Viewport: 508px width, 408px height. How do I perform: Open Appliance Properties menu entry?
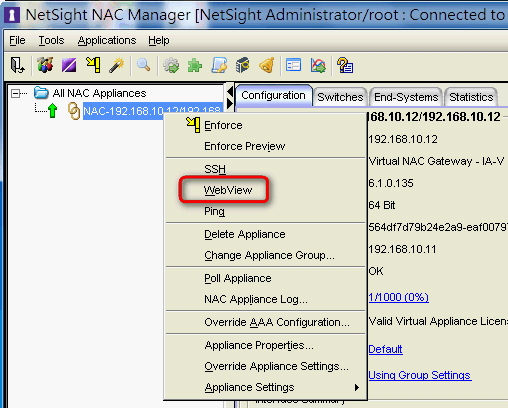266,345
